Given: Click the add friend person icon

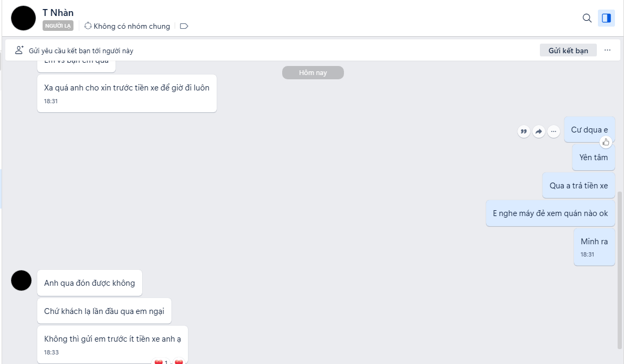Looking at the screenshot, I should pos(19,51).
